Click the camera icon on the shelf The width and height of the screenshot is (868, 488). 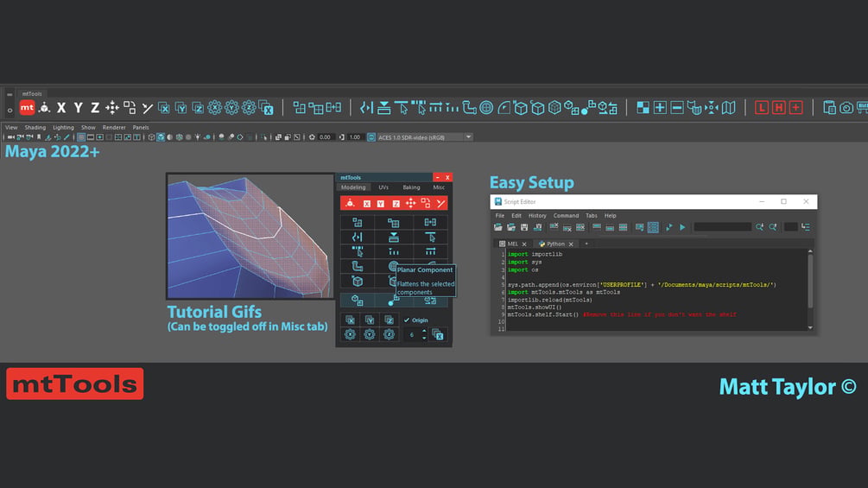846,108
